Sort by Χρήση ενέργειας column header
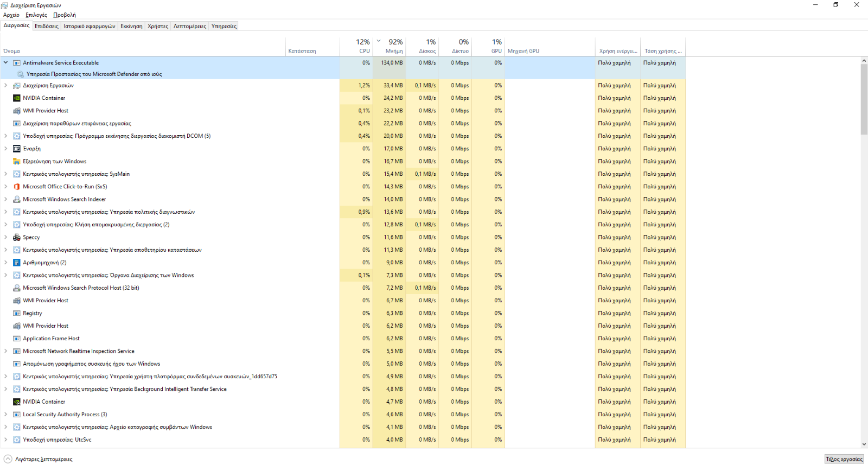The image size is (868, 470). pos(618,47)
